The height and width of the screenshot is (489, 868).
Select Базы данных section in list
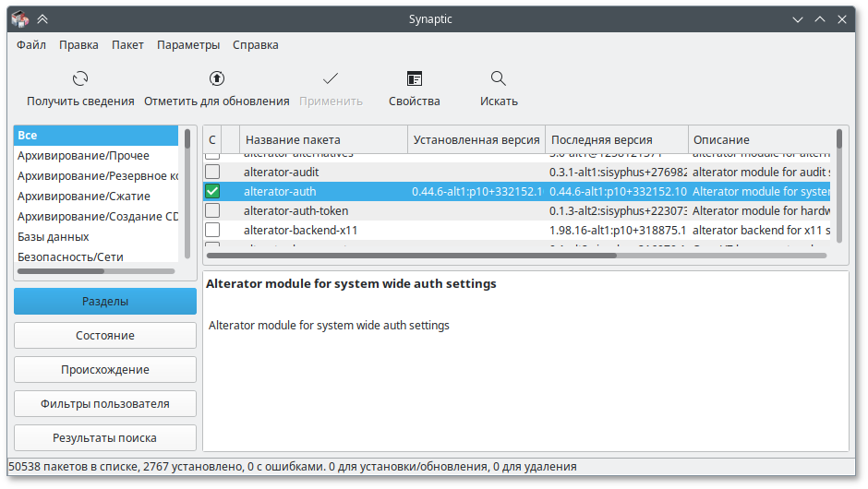54,237
